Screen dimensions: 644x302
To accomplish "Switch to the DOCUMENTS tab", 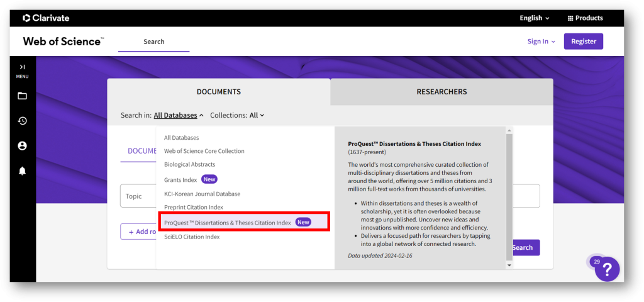I will (218, 92).
